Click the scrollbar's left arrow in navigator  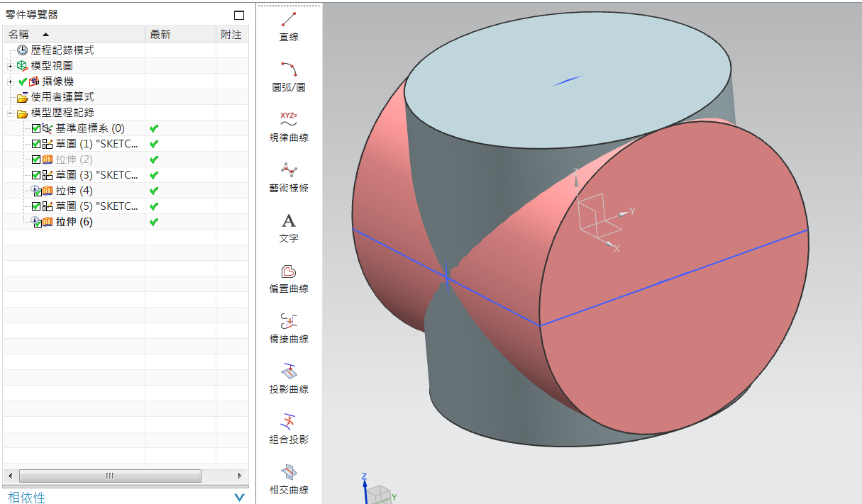(10, 476)
